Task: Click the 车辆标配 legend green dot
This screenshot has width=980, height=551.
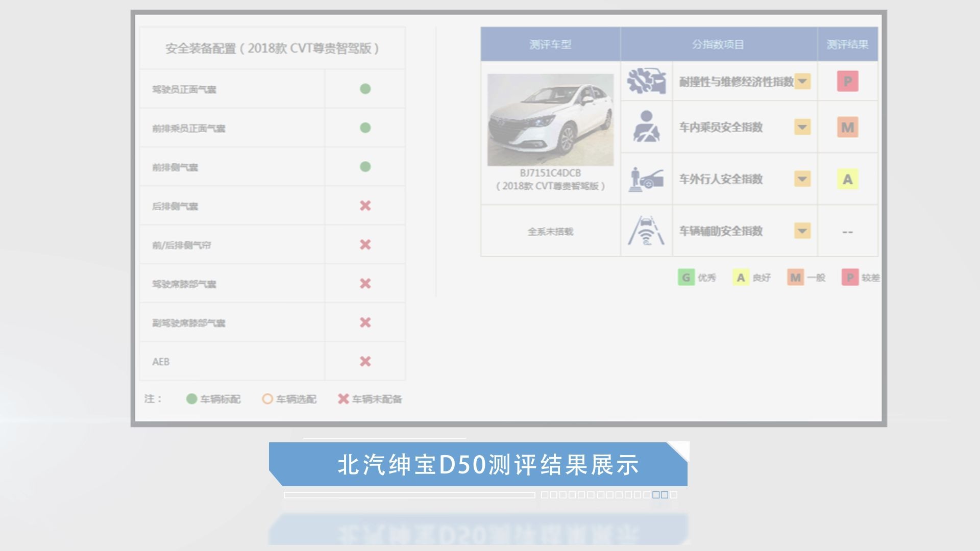Action: (191, 399)
